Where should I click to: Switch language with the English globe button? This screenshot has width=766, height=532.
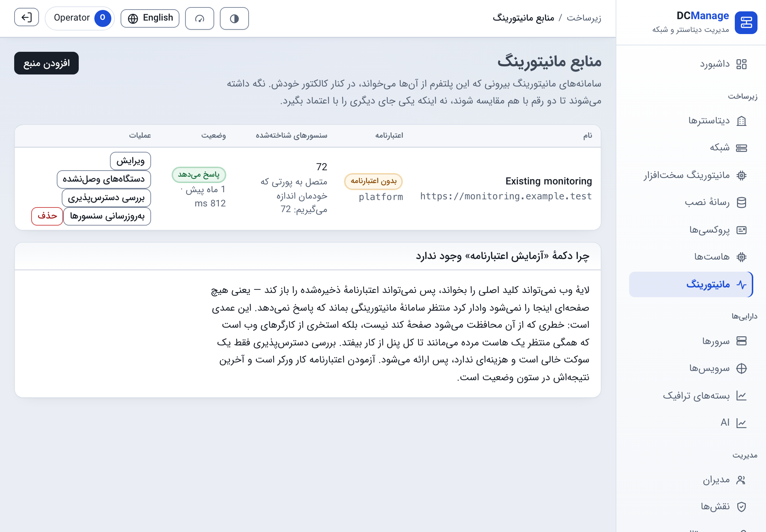pos(150,18)
